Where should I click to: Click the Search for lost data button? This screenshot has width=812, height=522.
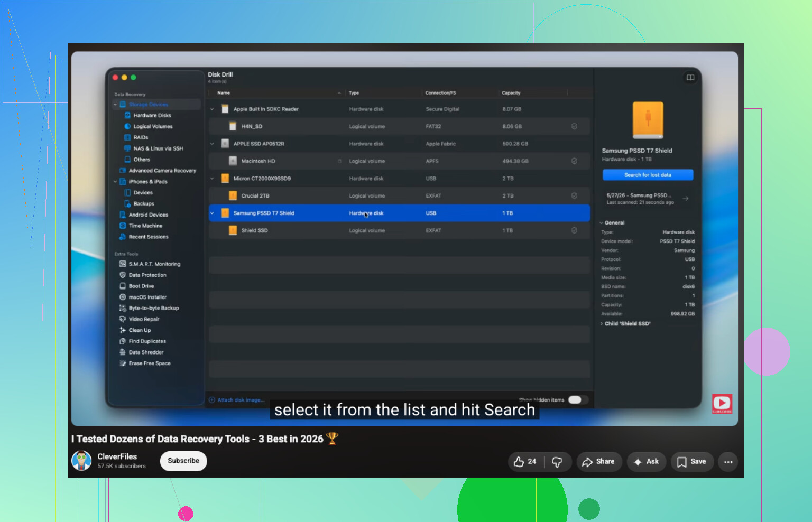click(x=648, y=175)
